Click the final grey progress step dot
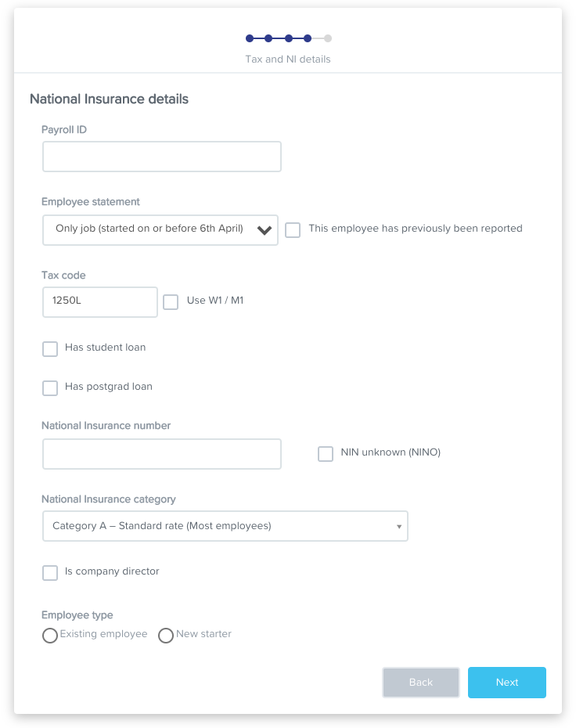576x728 pixels. [328, 38]
